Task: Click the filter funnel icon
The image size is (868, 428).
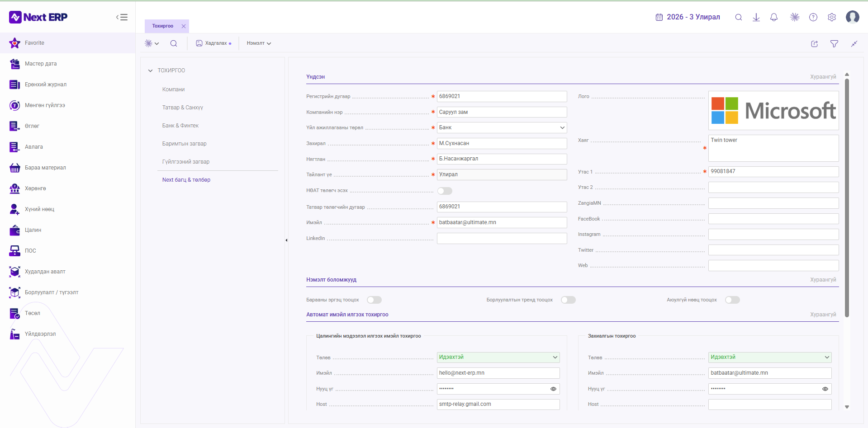Action: tap(834, 44)
